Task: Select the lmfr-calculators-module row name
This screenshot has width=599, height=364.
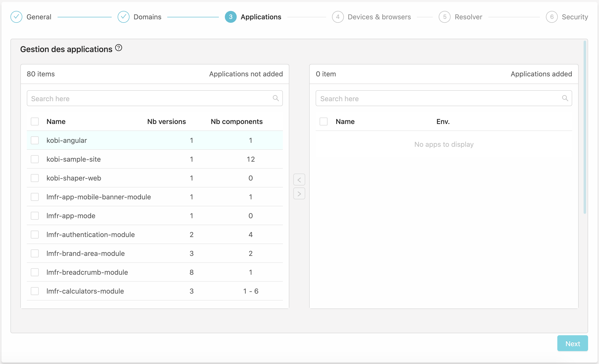Action: coord(85,291)
